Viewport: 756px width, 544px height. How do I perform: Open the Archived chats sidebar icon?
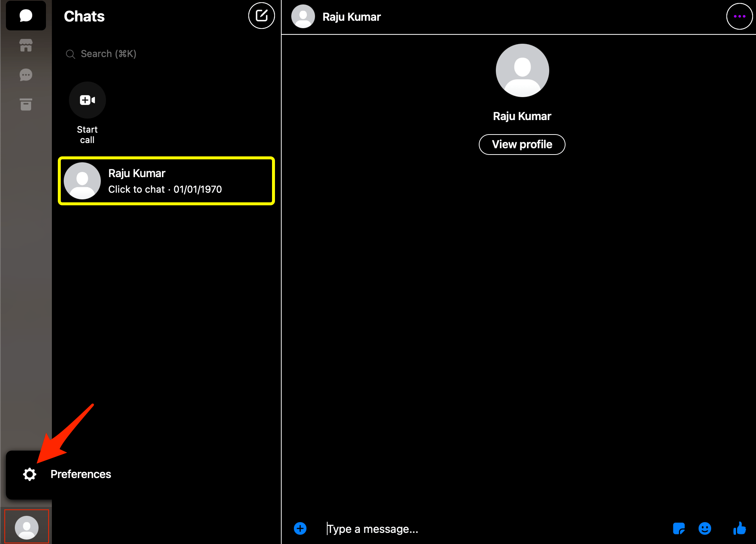pos(26,105)
